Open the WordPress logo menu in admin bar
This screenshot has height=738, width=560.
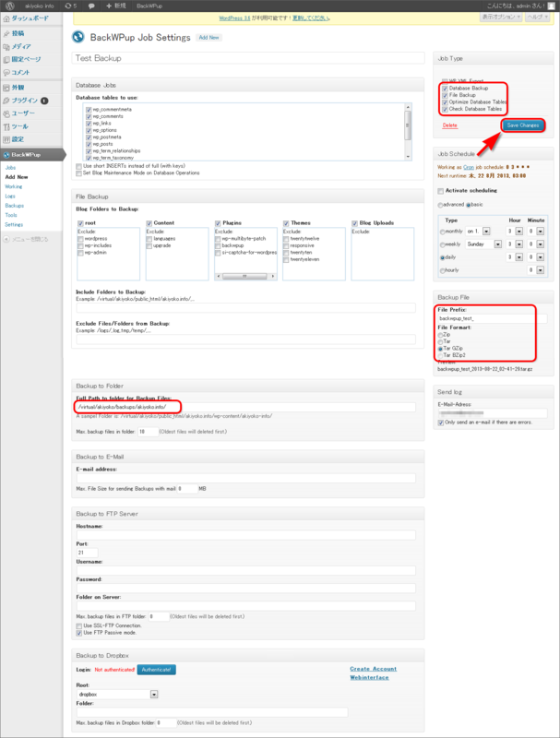click(x=10, y=6)
